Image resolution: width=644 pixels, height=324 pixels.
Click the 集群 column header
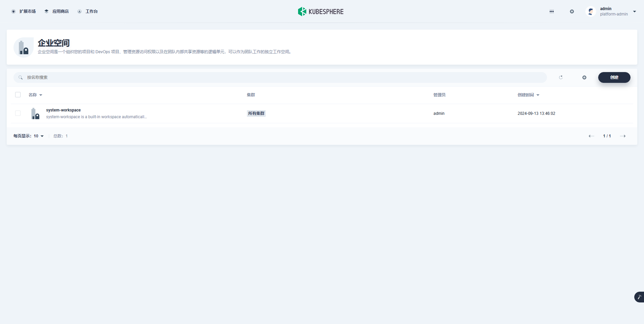tap(251, 95)
